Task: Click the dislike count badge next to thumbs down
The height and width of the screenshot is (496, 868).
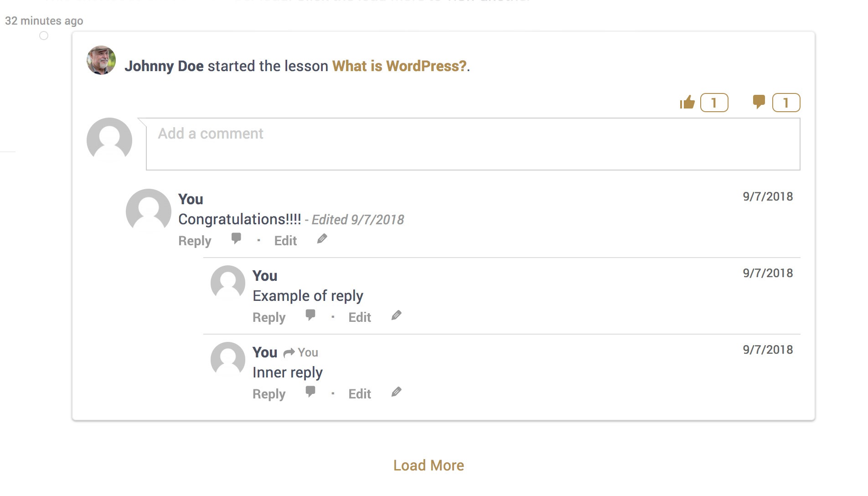Action: 786,103
